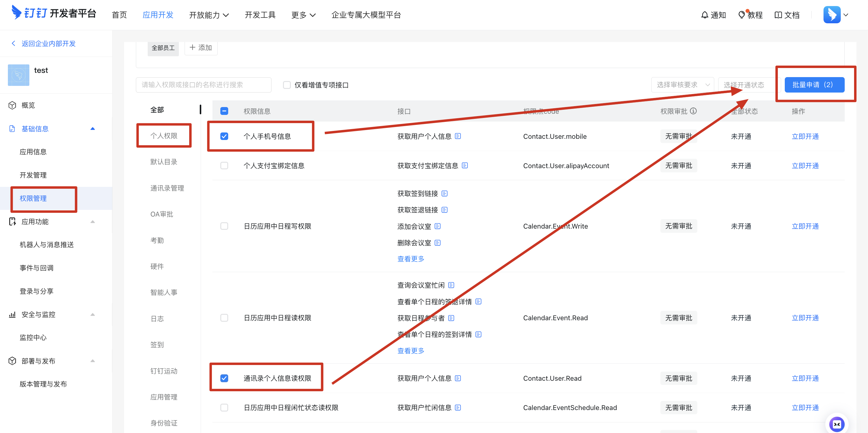Go to the 开发工具 menu item
Viewport: 868px width, 433px height.
(260, 15)
